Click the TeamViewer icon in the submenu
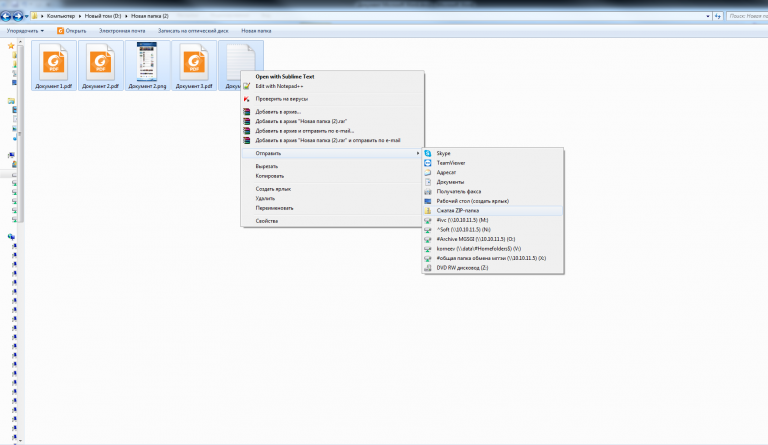This screenshot has height=445, width=768. click(429, 162)
